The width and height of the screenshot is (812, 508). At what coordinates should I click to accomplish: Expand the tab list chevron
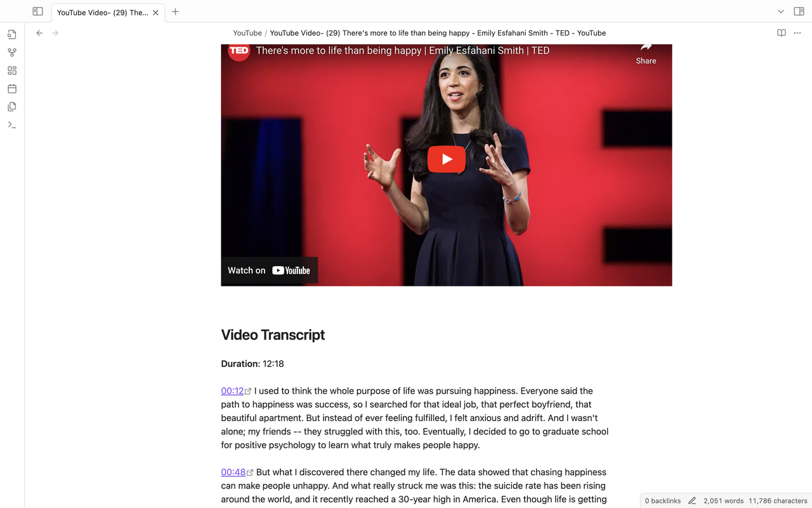781,11
